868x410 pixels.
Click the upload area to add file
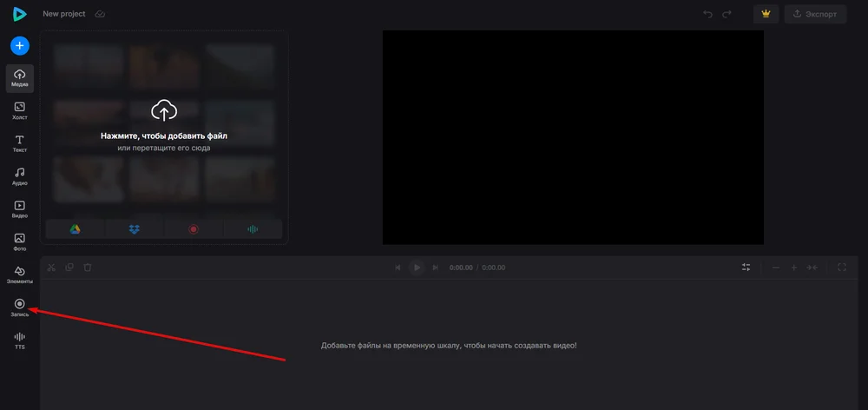click(x=164, y=122)
